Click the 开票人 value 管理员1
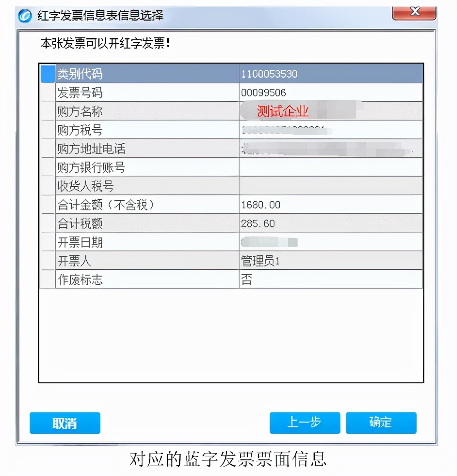457x476 pixels. click(x=259, y=261)
